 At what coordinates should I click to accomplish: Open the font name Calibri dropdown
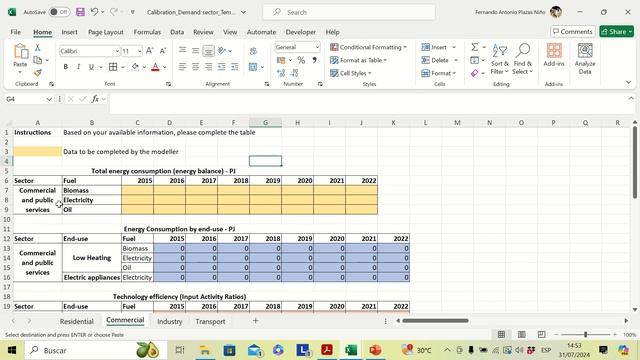click(117, 51)
